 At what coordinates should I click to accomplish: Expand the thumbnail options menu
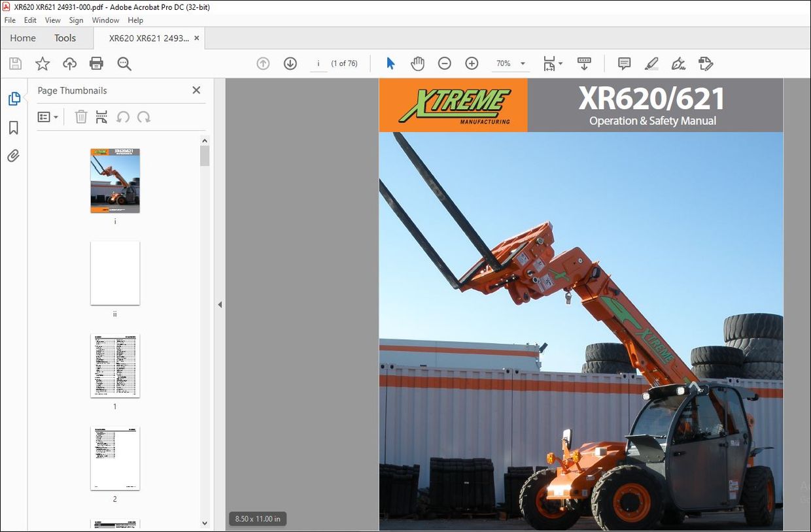47,116
